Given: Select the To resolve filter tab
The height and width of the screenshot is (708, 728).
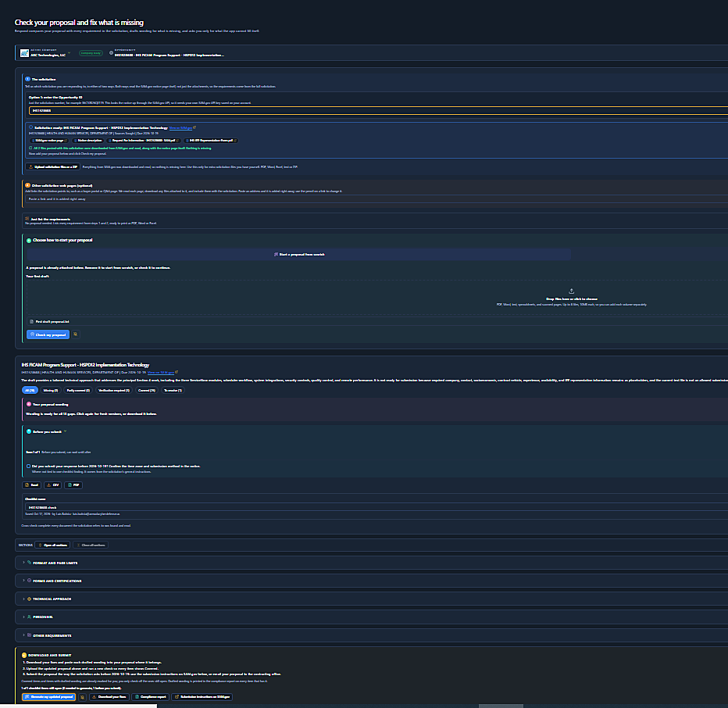Looking at the screenshot, I should click(x=173, y=390).
